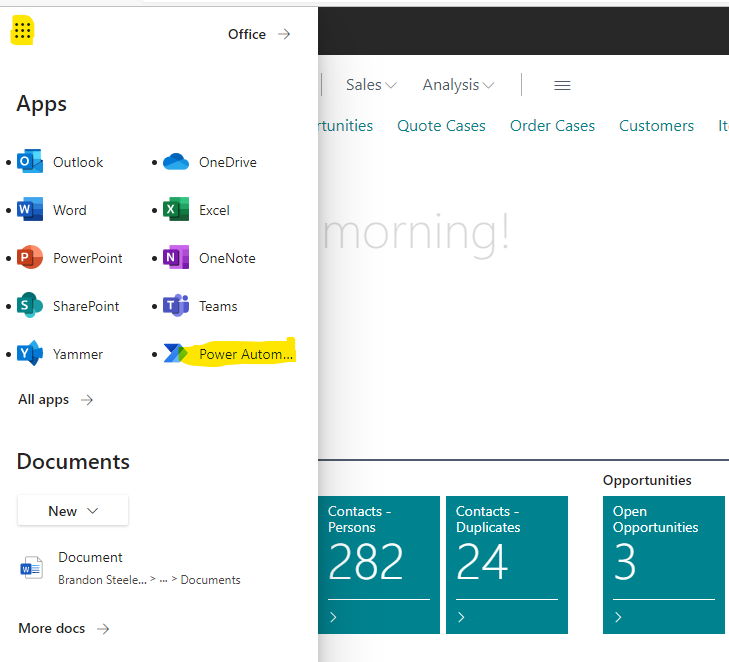729x662 pixels.
Task: Click the app launcher waffle icon
Action: tap(22, 31)
